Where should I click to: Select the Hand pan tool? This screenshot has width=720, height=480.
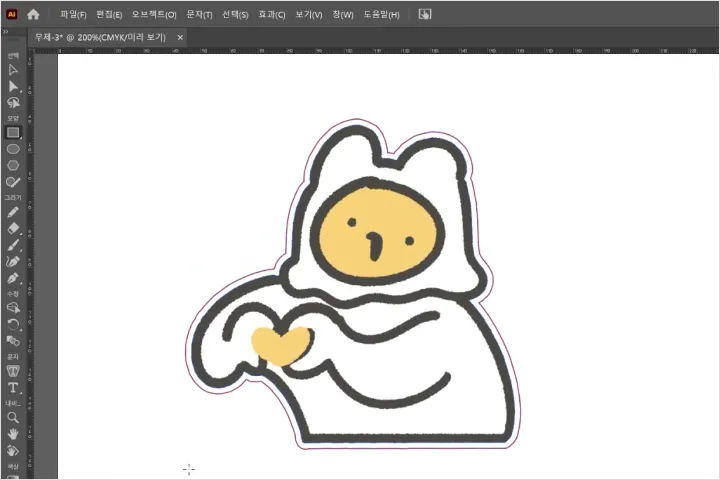coord(13,434)
